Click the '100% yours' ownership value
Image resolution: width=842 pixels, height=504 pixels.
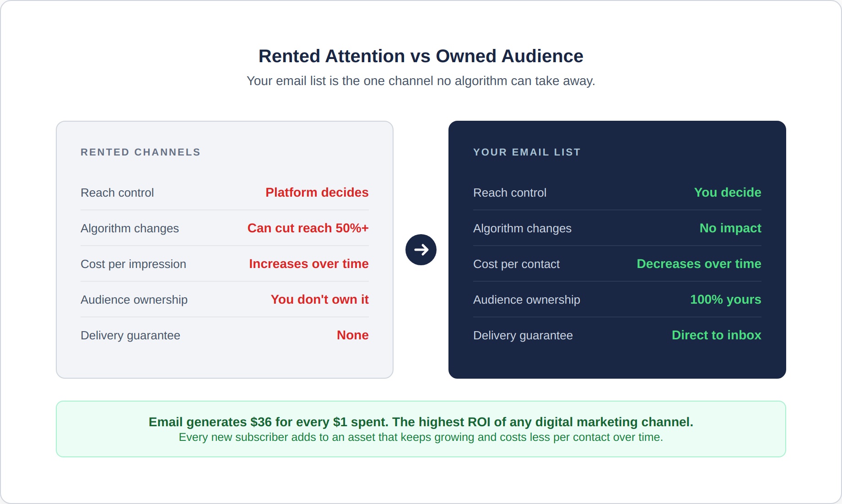725,300
